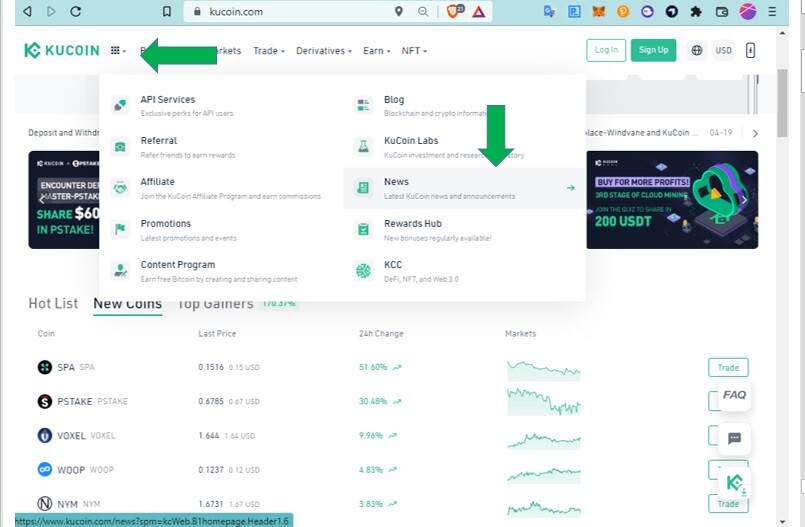Click the floating KuCoin download icon
The height and width of the screenshot is (527, 805).
pyautogui.click(x=735, y=484)
